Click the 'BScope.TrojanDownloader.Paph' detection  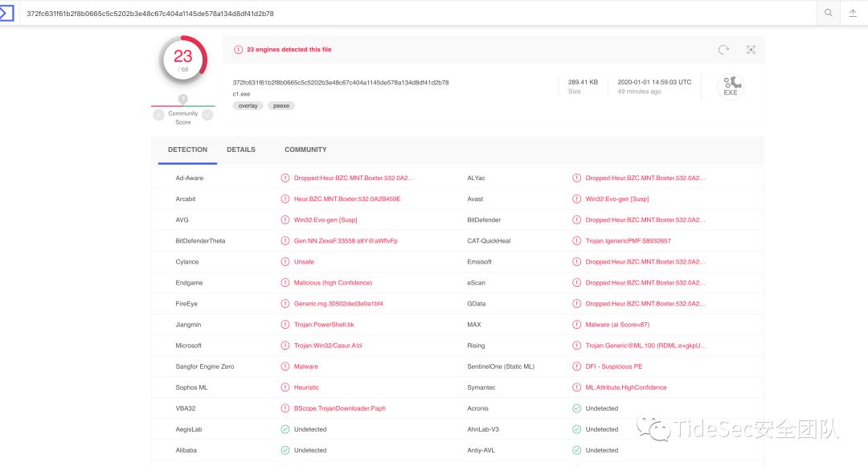click(340, 408)
